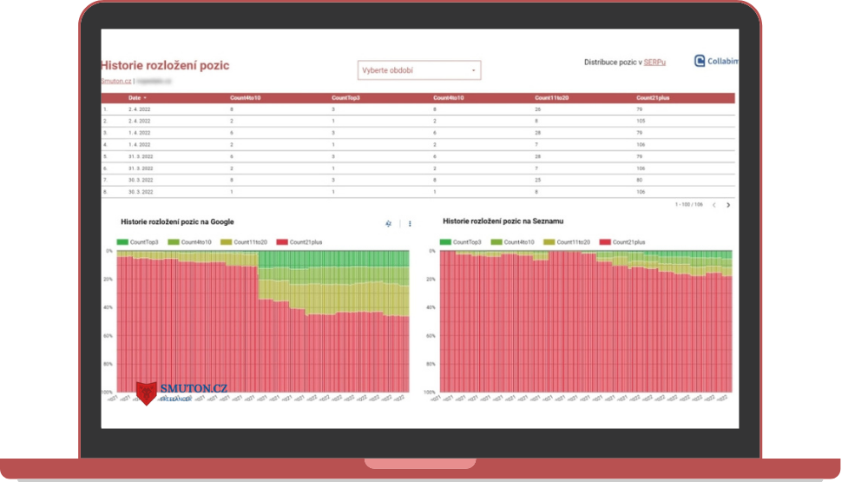This screenshot has height=482, width=868.
Task: Click the dropdown arrow in Vyberte období
Action: point(473,70)
